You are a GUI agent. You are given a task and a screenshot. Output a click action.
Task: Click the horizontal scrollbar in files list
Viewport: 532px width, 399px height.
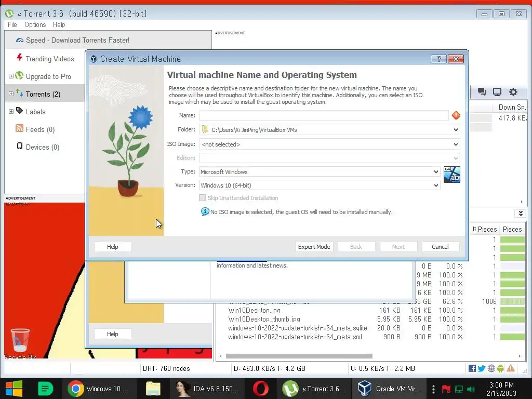coord(299,356)
